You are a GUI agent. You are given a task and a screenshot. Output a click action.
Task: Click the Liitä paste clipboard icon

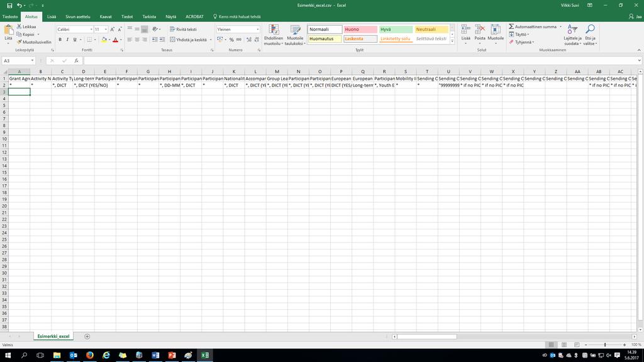click(x=8, y=30)
